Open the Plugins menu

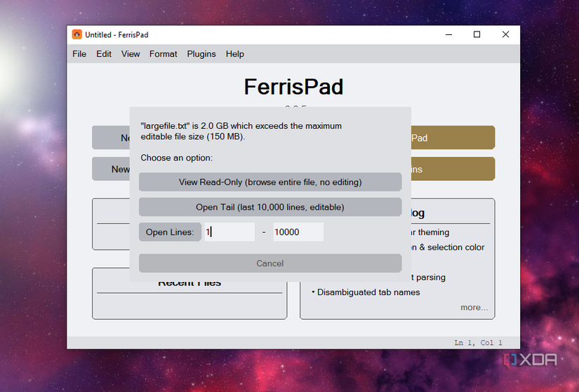click(x=201, y=54)
